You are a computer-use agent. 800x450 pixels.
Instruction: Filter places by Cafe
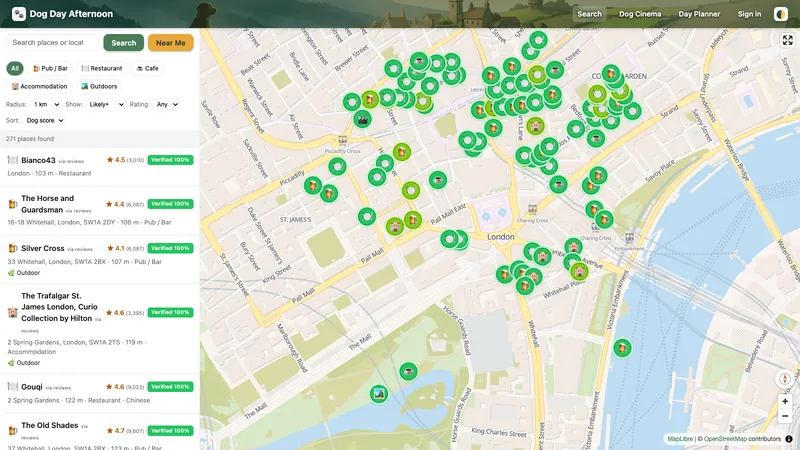click(147, 68)
